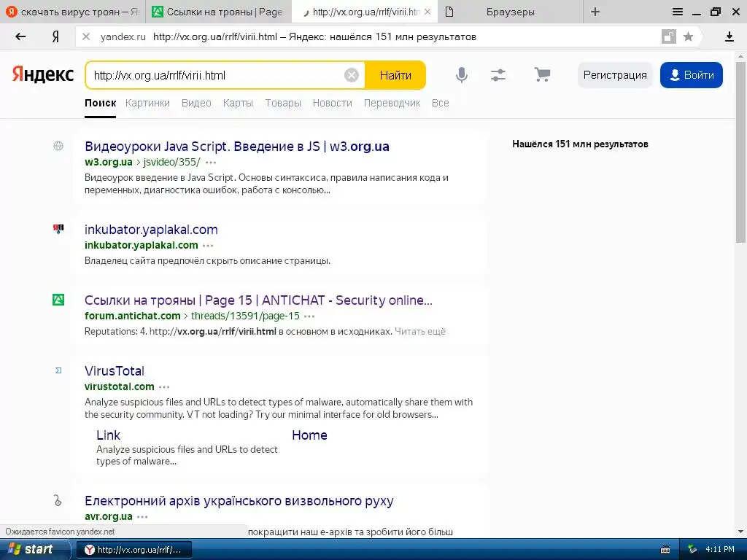Open Yandex home via Я toolbar icon
Image resolution: width=747 pixels, height=560 pixels.
pos(55,36)
